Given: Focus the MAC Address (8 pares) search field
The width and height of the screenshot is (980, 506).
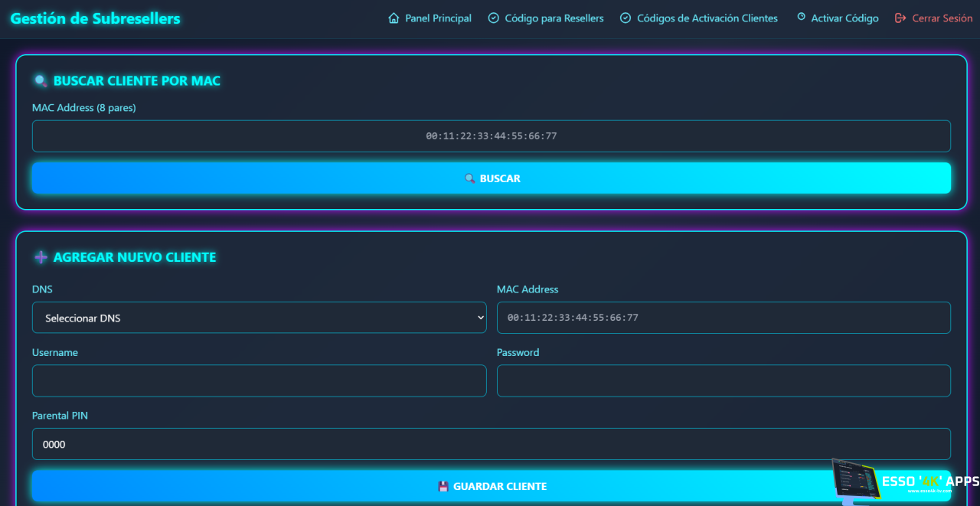Looking at the screenshot, I should coord(491,136).
